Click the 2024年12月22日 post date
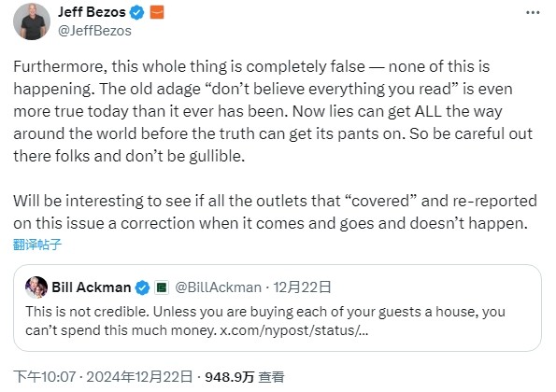The width and height of the screenshot is (556, 392). 139,377
